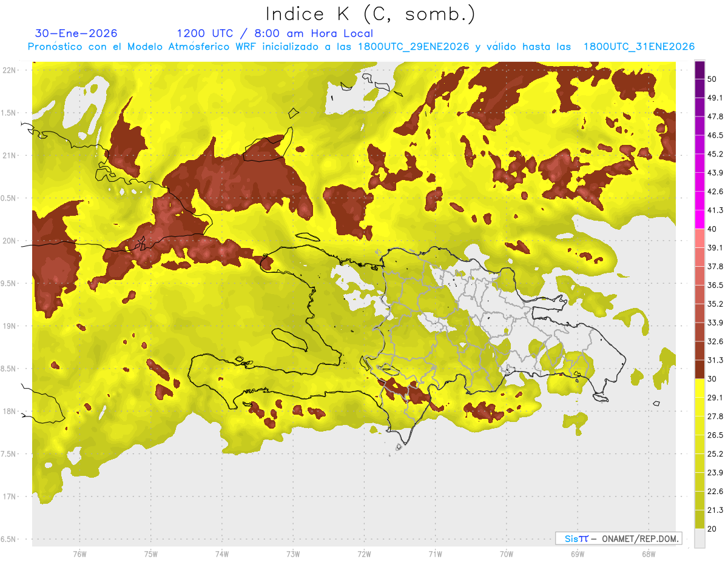Image resolution: width=728 pixels, height=562 pixels.
Task: Click the colorbar value "21.3"
Action: pyautogui.click(x=715, y=510)
